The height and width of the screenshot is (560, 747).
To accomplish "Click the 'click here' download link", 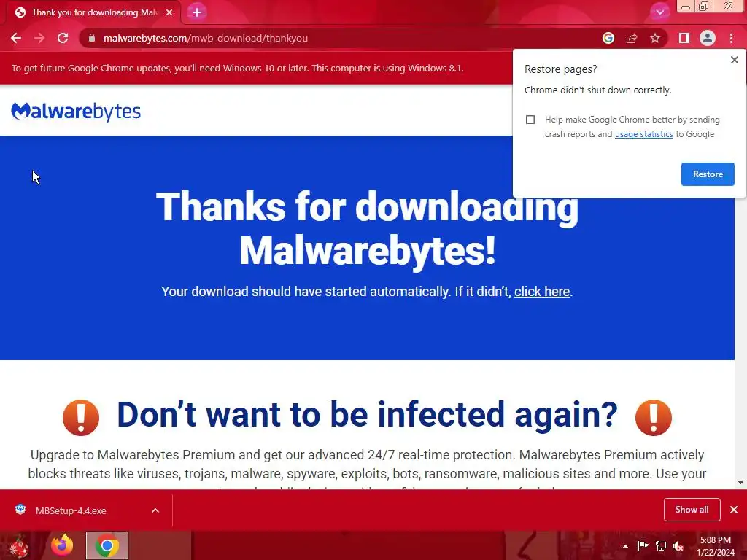I will 542,292.
